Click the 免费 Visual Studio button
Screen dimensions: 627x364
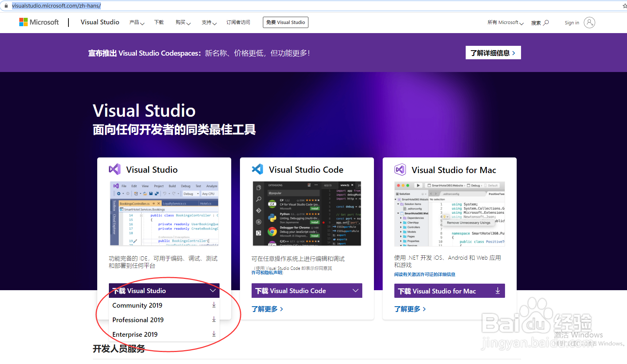pos(285,23)
